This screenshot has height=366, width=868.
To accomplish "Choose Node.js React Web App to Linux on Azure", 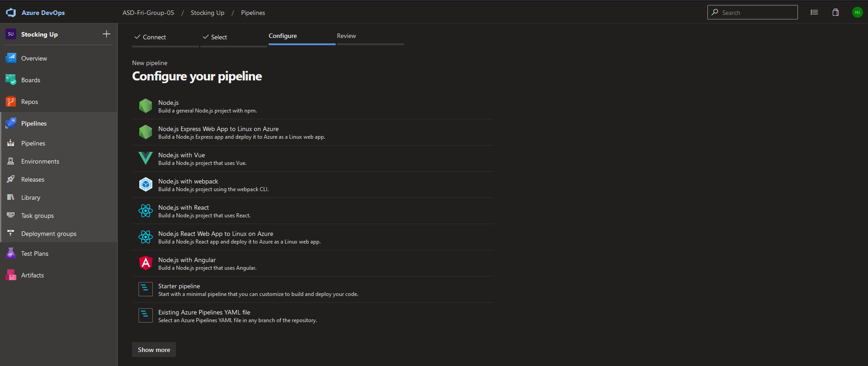I will pos(216,234).
